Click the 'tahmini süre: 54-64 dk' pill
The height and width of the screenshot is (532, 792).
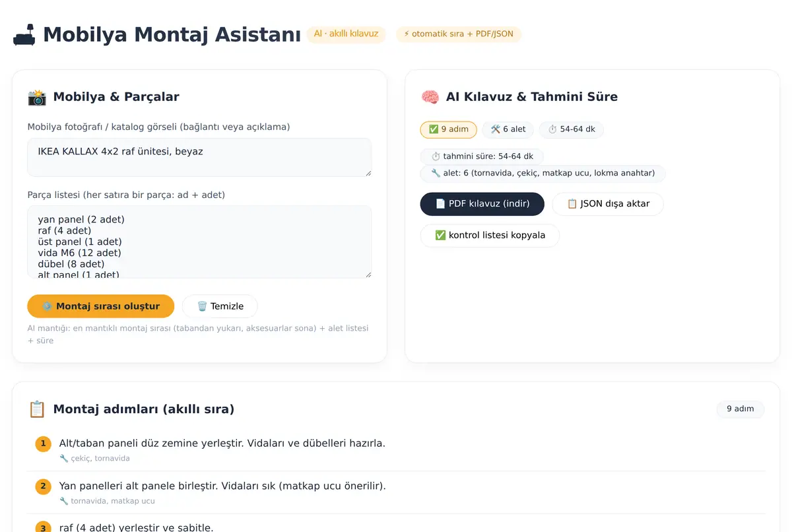(482, 156)
